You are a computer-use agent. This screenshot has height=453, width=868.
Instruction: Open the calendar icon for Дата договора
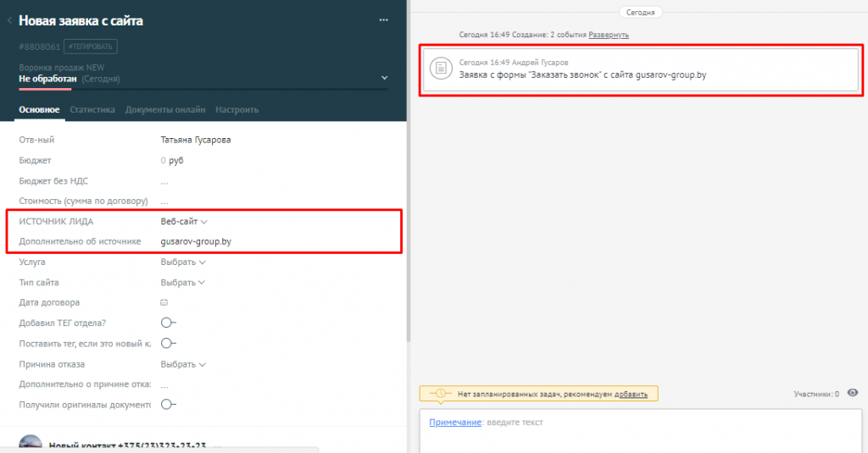164,302
